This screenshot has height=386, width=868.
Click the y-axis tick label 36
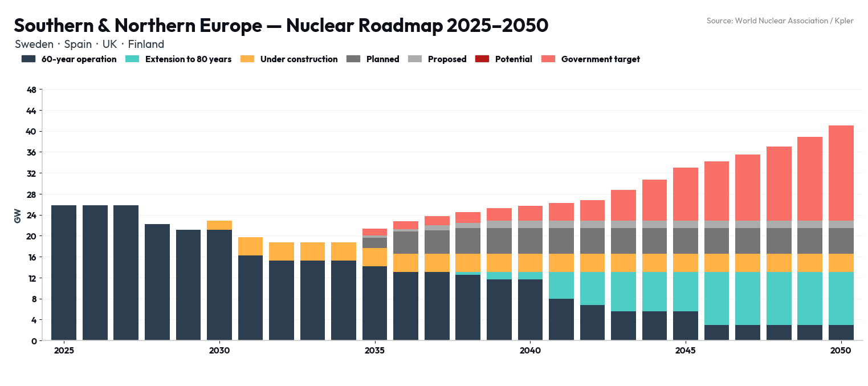[31, 152]
